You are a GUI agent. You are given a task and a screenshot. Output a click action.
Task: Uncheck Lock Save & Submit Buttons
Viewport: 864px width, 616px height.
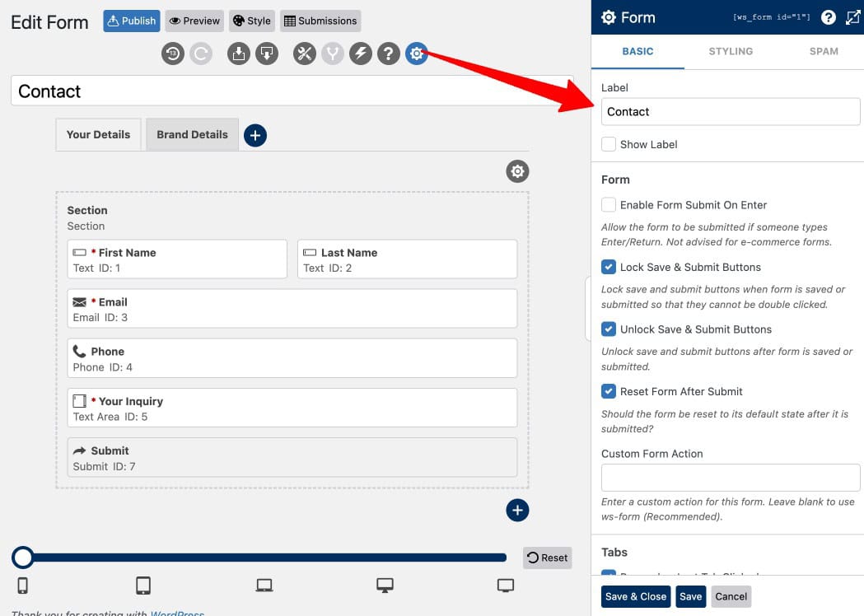609,267
